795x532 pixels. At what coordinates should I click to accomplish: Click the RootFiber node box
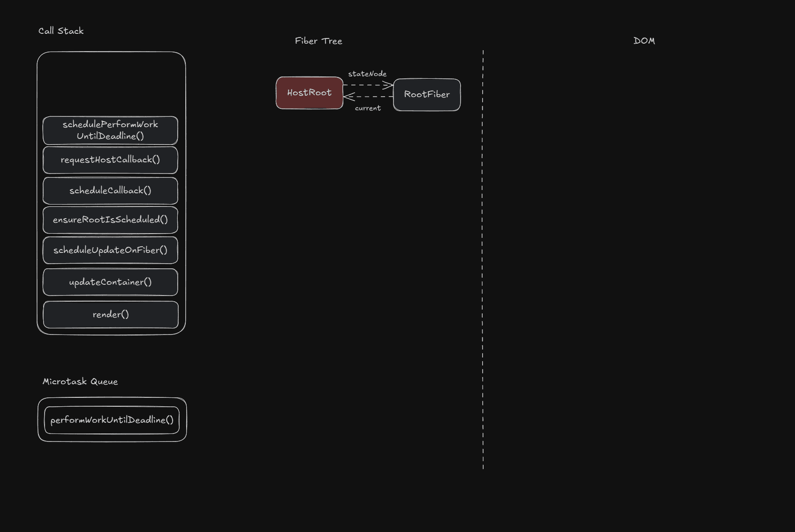[427, 95]
